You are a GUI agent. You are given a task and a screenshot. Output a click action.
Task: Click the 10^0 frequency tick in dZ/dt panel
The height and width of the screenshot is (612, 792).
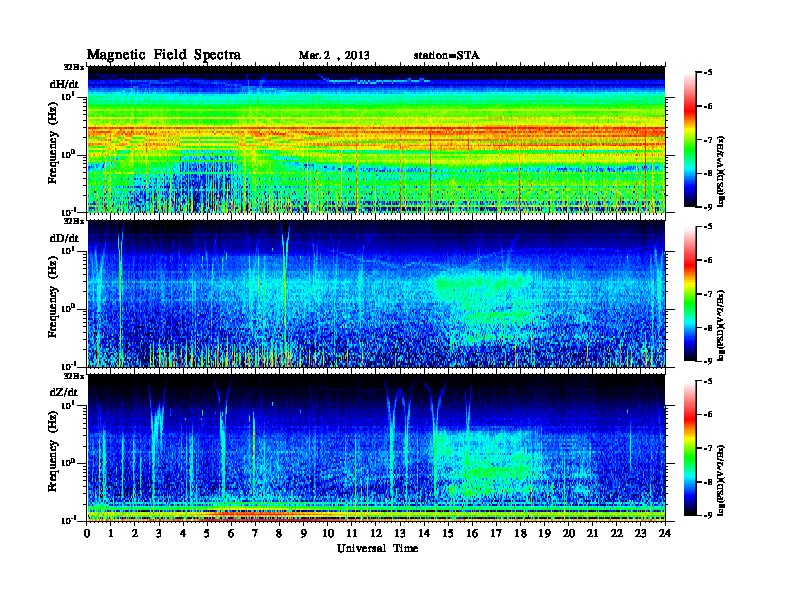pos(68,462)
